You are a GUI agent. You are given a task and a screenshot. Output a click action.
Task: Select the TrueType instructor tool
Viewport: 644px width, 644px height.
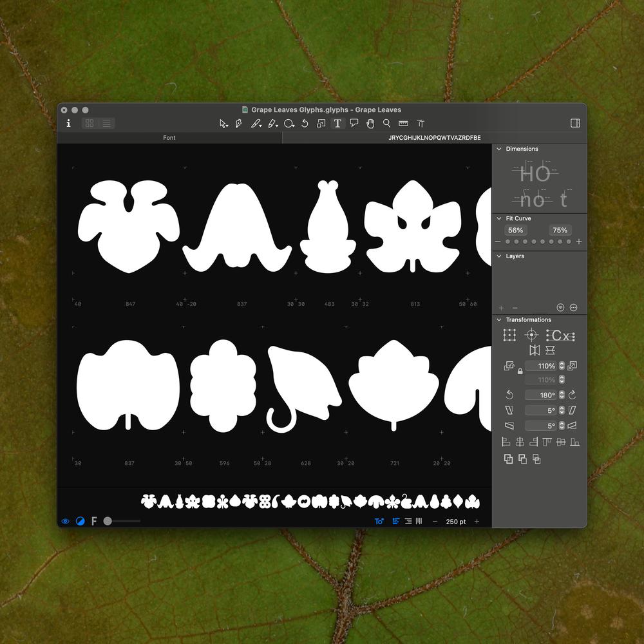point(420,124)
